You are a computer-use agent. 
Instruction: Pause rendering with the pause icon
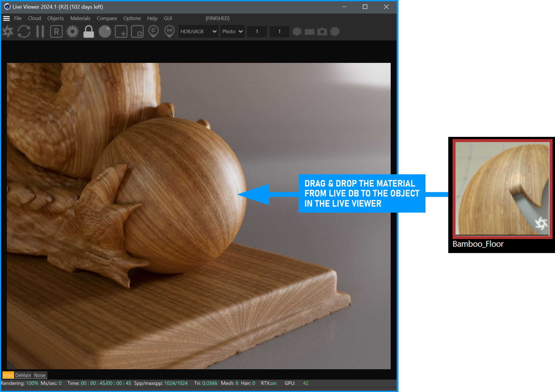pyautogui.click(x=40, y=31)
